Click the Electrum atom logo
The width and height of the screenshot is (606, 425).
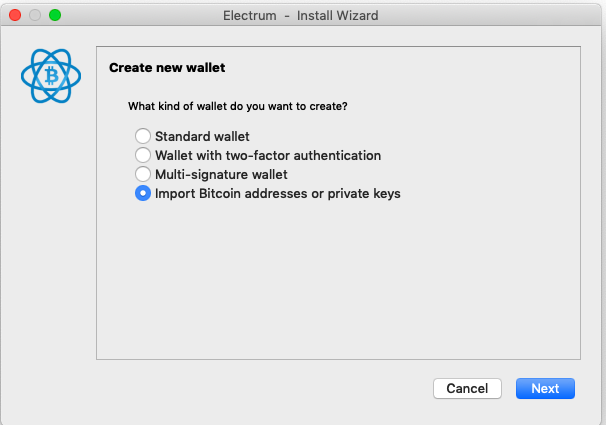51,76
